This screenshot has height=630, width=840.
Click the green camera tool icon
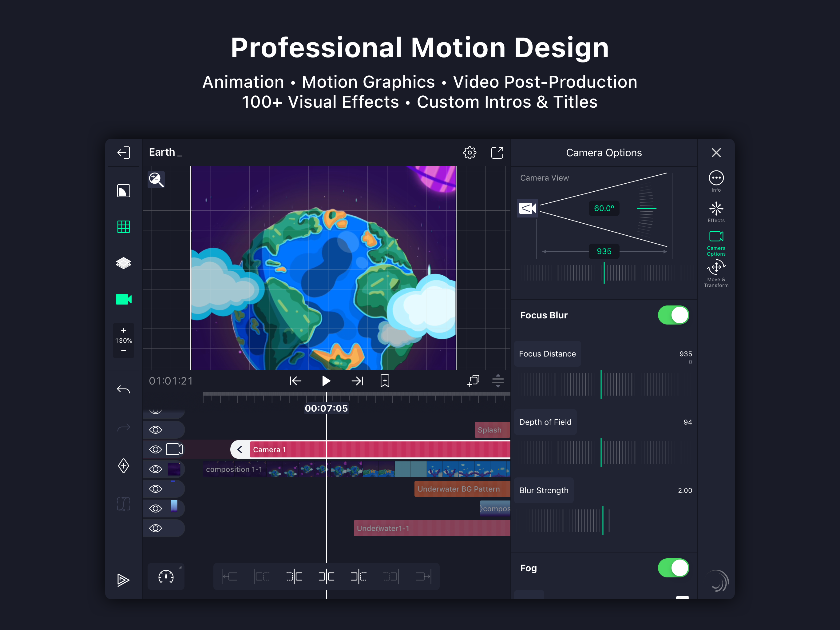pyautogui.click(x=123, y=299)
